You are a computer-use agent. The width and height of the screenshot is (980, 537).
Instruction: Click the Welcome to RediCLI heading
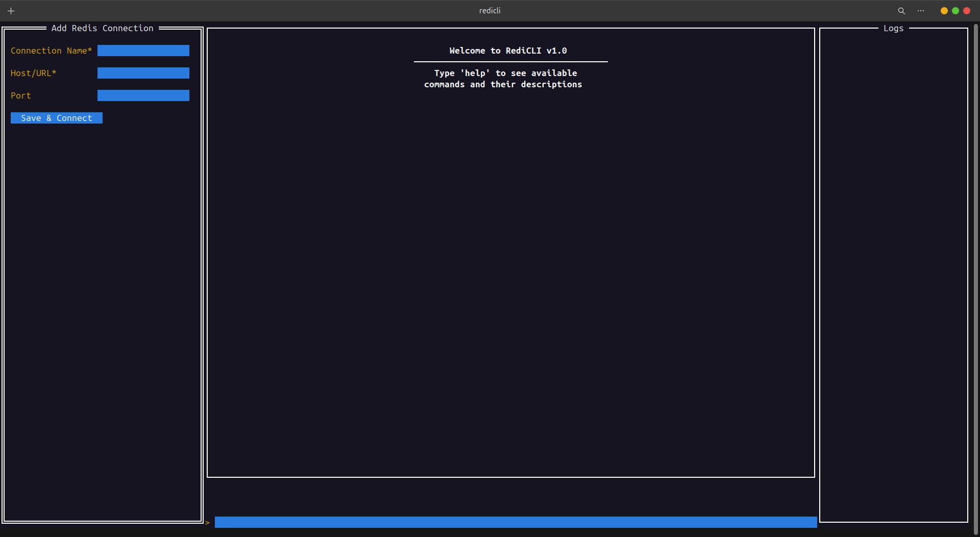coord(508,51)
